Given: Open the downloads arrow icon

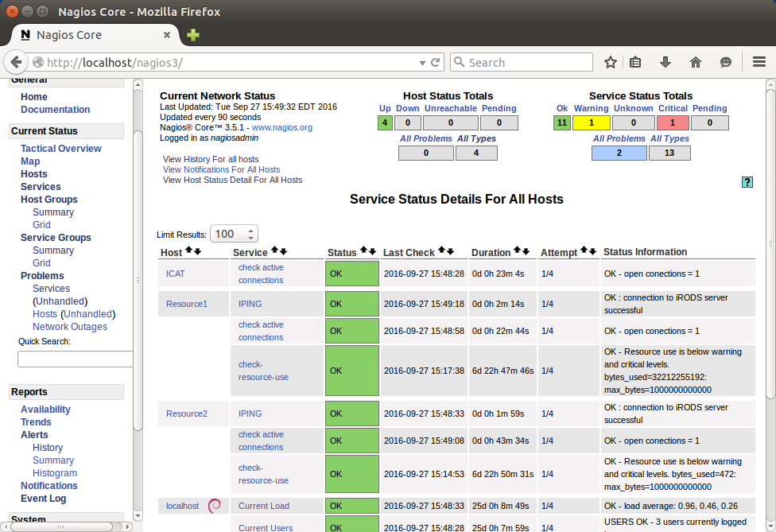Looking at the screenshot, I should click(665, 62).
